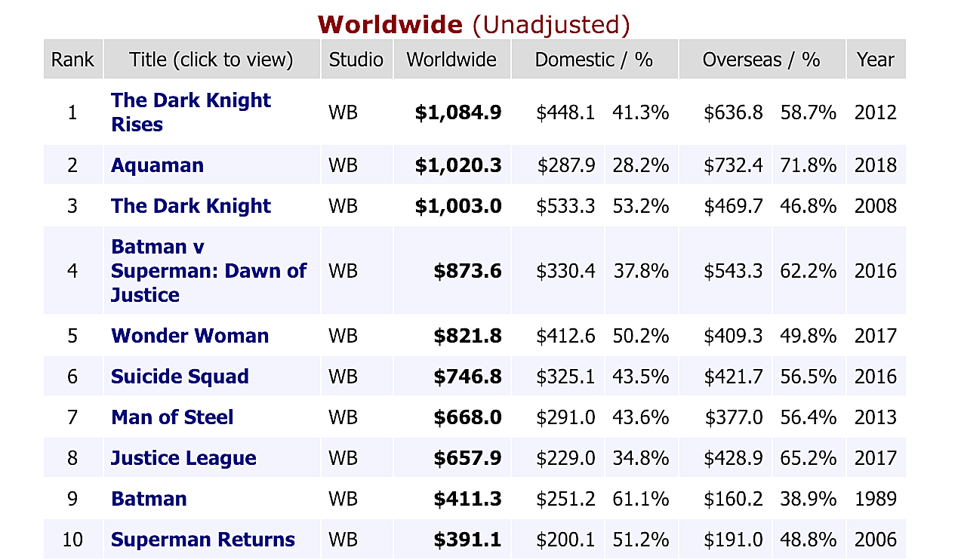Image resolution: width=958 pixels, height=560 pixels.
Task: Click the Man of Steel title
Action: [172, 417]
